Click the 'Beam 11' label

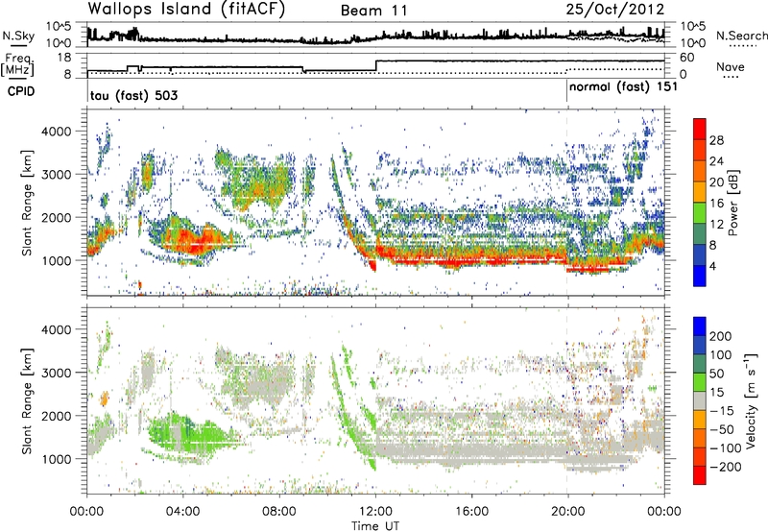[374, 11]
